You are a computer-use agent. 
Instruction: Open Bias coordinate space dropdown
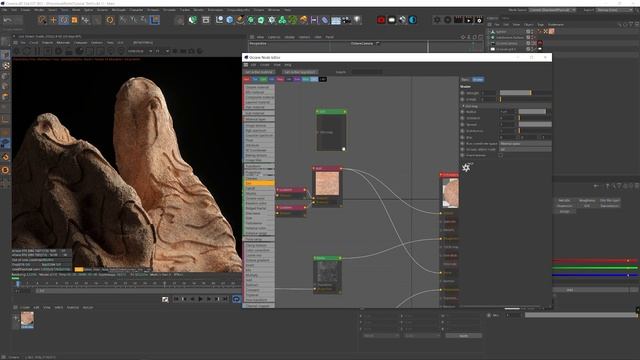click(526, 144)
